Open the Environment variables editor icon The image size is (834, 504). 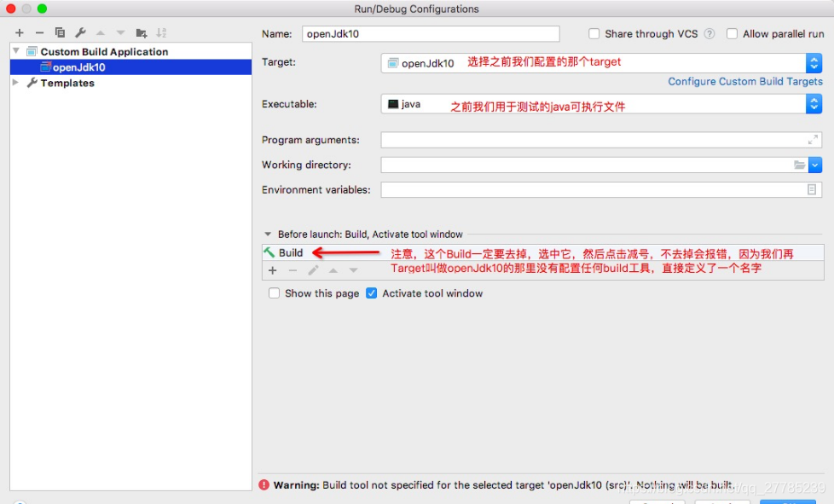coord(812,190)
